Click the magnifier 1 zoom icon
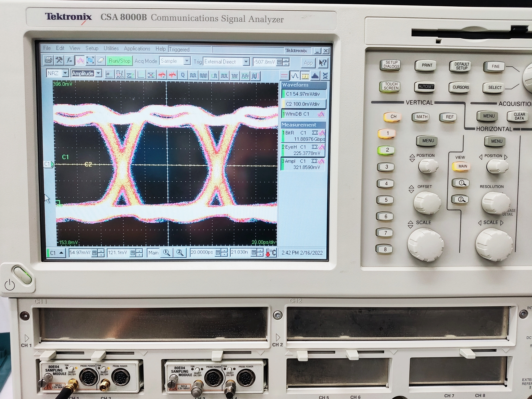 (x=167, y=253)
